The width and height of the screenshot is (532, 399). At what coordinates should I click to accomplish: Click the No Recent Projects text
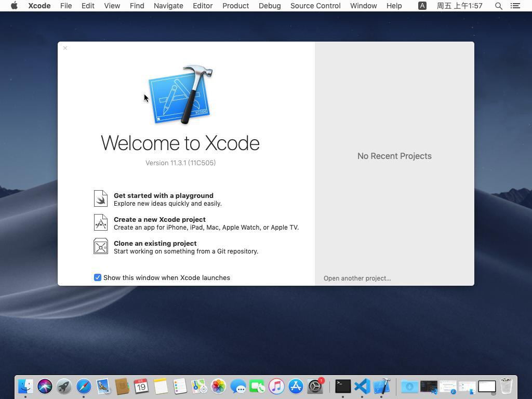click(395, 156)
